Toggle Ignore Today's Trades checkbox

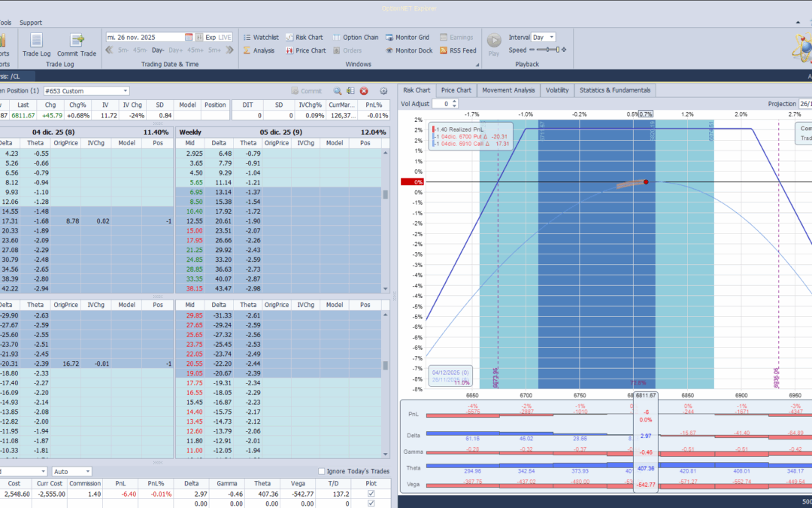(x=322, y=471)
